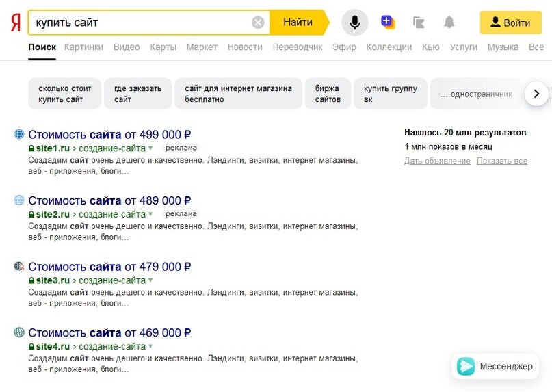Click the "1 млн показов в месяц" text
The height and width of the screenshot is (392, 552).
448,146
